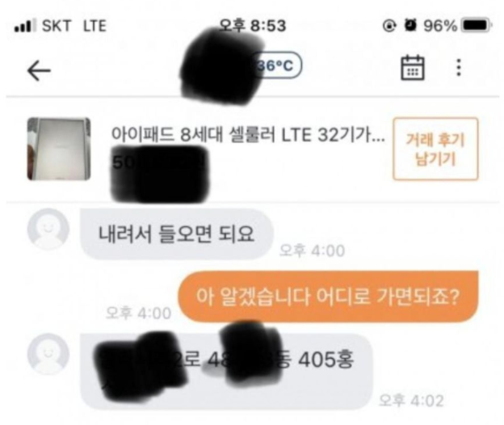504x425 pixels.
Task: Tap the alarm clock status icon
Action: coord(410,25)
